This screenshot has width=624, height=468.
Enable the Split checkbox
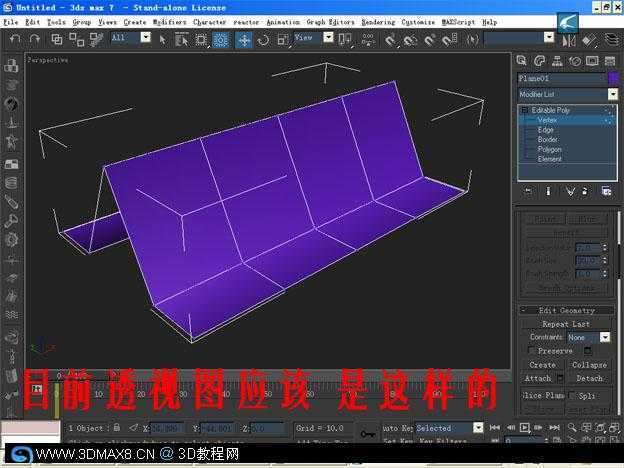tap(572, 395)
